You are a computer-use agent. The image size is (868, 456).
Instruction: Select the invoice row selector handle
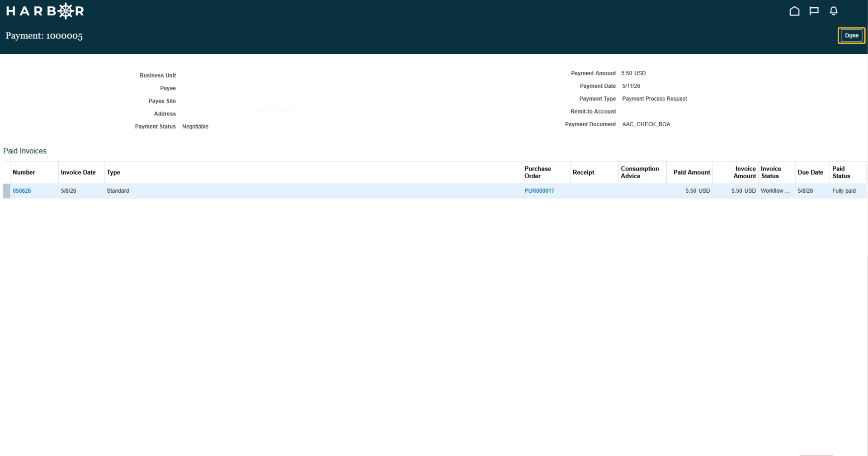point(6,191)
